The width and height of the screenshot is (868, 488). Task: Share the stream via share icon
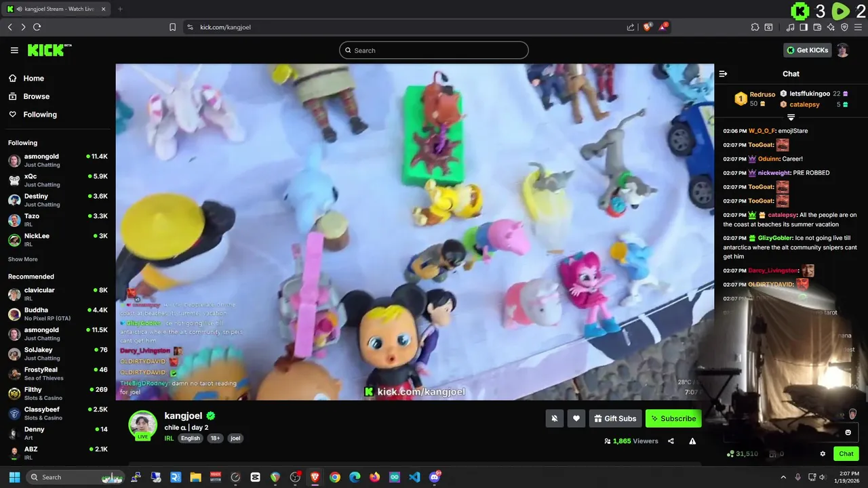tap(671, 441)
